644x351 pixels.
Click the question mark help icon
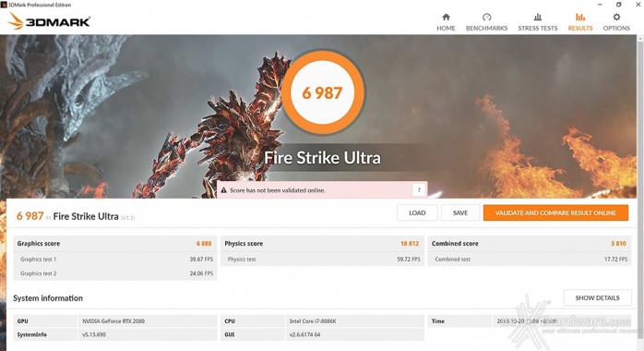(x=419, y=190)
